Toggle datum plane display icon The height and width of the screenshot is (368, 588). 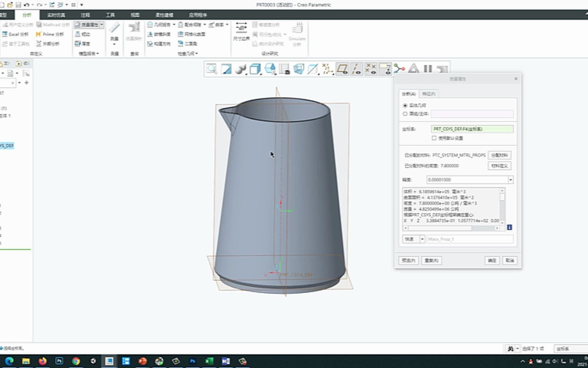(x=342, y=69)
